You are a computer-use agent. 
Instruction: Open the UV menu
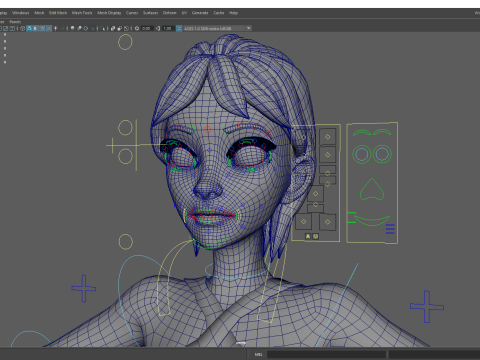point(184,13)
